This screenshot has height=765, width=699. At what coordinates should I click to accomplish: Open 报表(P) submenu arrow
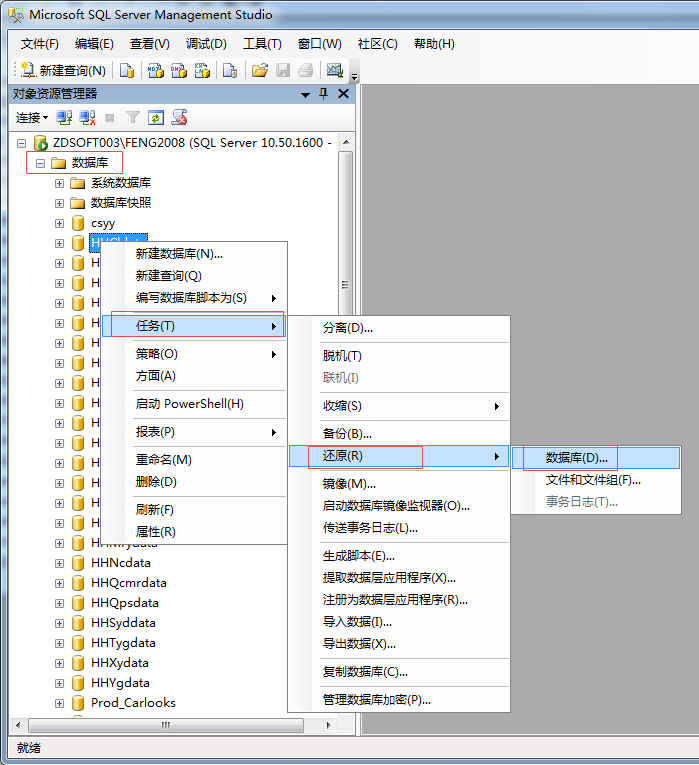point(274,433)
